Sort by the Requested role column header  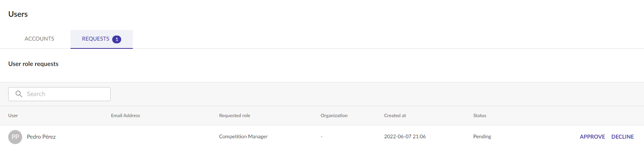pyautogui.click(x=235, y=116)
